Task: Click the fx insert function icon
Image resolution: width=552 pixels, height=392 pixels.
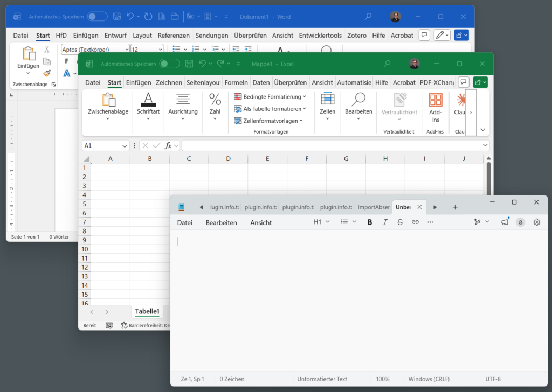Action: click(x=168, y=145)
